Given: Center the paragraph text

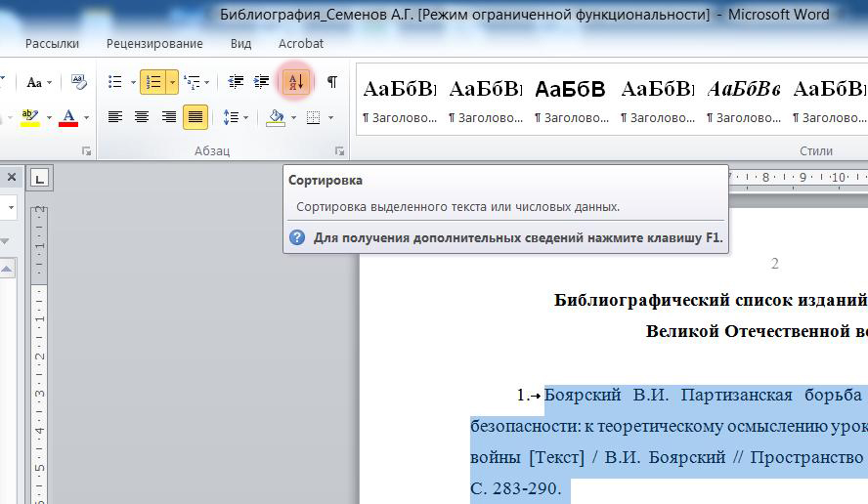Looking at the screenshot, I should (x=142, y=117).
